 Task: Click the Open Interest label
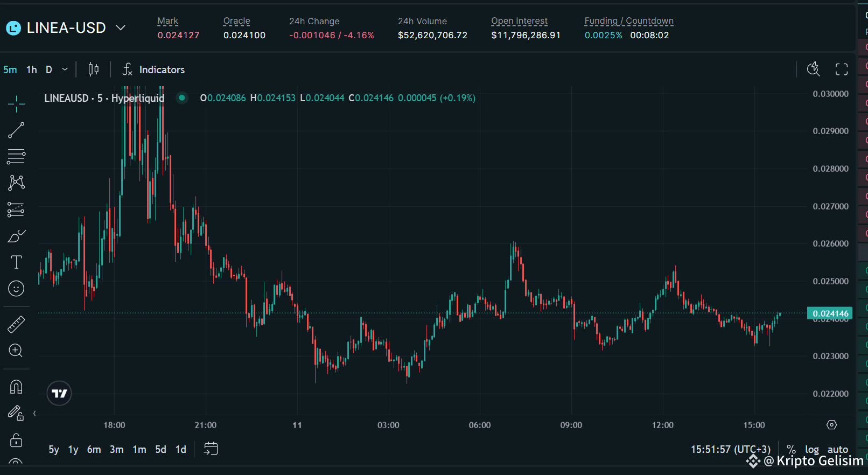520,21
